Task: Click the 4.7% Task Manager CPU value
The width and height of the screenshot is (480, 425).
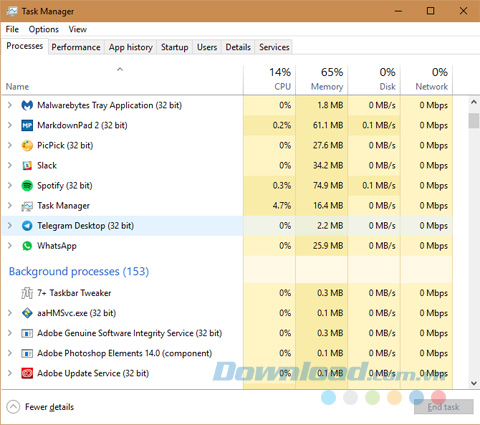Action: tap(282, 206)
